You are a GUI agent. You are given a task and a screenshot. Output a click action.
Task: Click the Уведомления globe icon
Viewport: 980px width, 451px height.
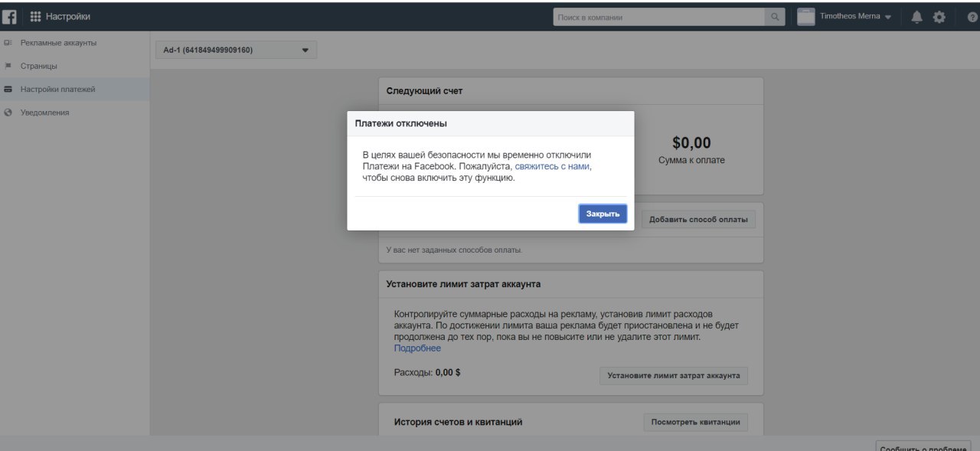[8, 113]
